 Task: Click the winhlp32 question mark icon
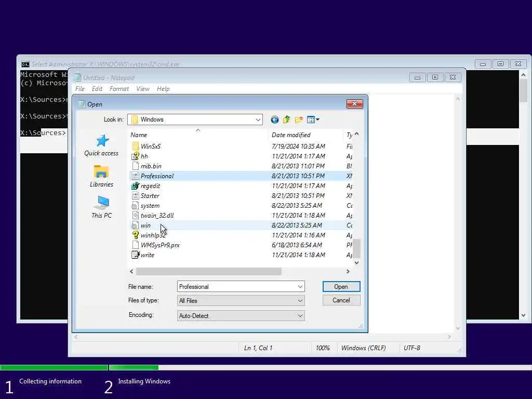[136, 235]
